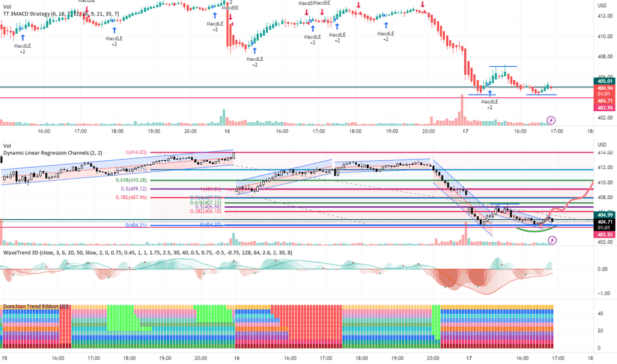This screenshot has height=364, width=617.
Task: Click the 0.618(407.23) Fibonacci level label
Action: 205,203
